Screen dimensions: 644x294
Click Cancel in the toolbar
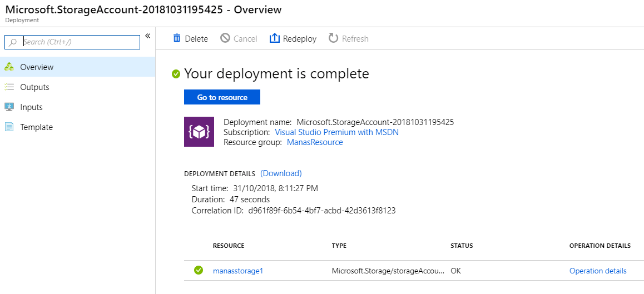239,38
